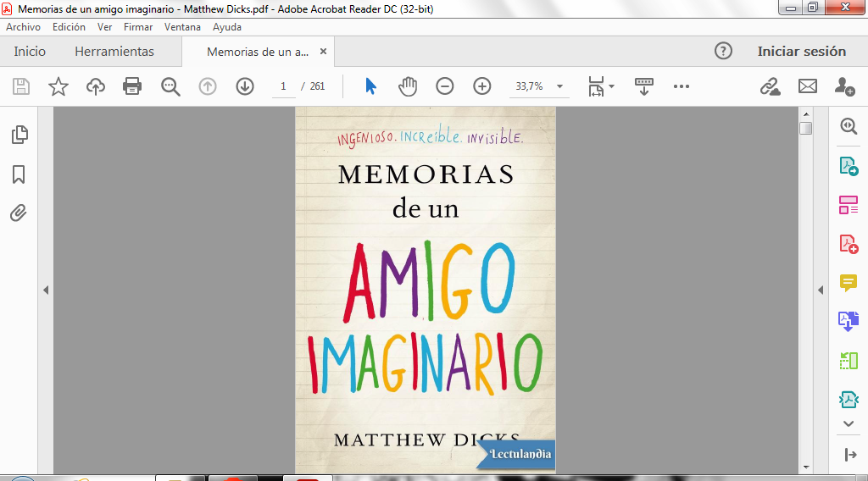The height and width of the screenshot is (481, 868).
Task: Open the attachments paperclip panel
Action: (x=19, y=213)
